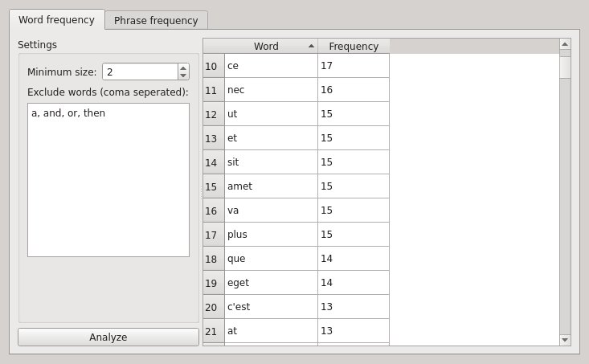Click the vertical scrollbar handle

(565, 67)
